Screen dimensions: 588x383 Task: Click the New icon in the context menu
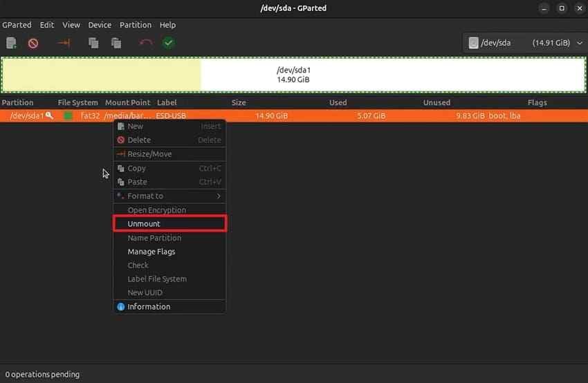[x=121, y=127]
